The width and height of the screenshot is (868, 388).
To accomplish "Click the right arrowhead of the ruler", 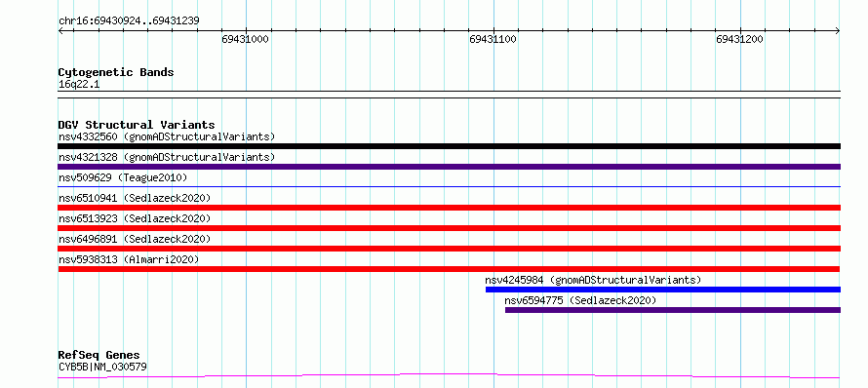I will (x=838, y=31).
